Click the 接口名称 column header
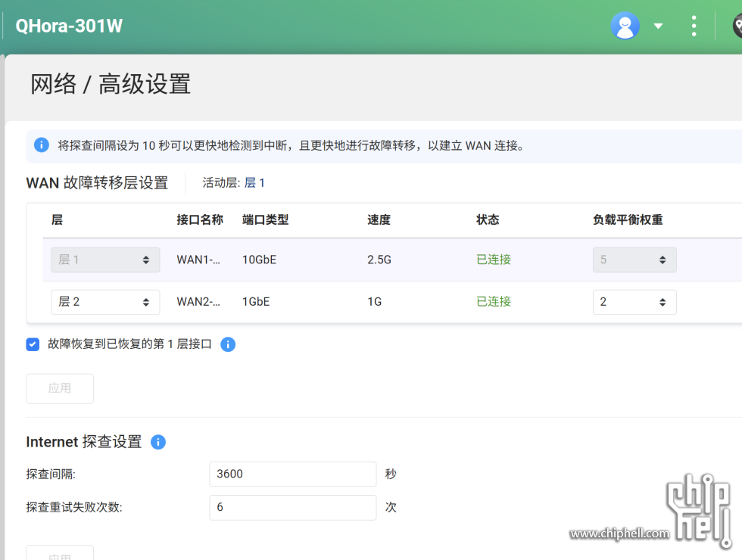This screenshot has height=560, width=742. (200, 220)
